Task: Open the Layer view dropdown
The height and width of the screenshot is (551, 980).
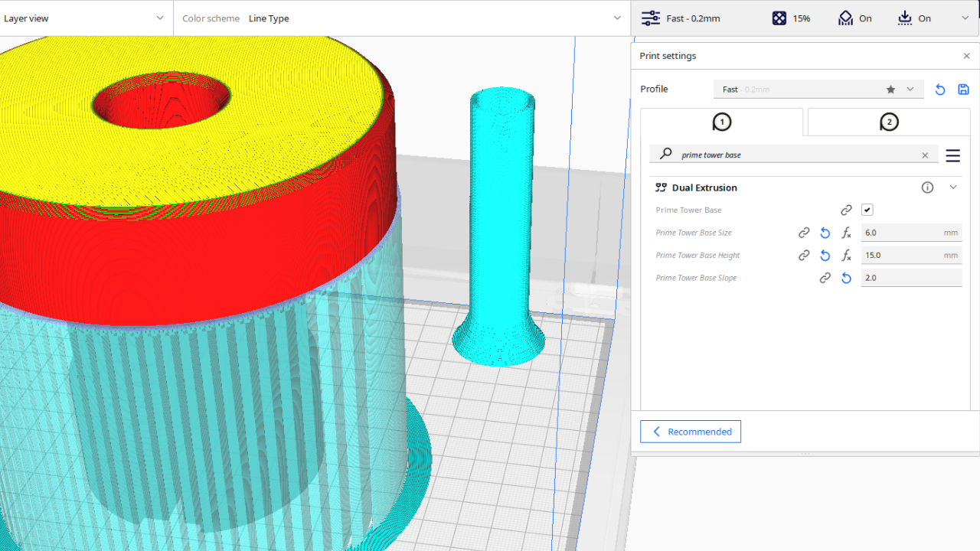Action: [86, 18]
